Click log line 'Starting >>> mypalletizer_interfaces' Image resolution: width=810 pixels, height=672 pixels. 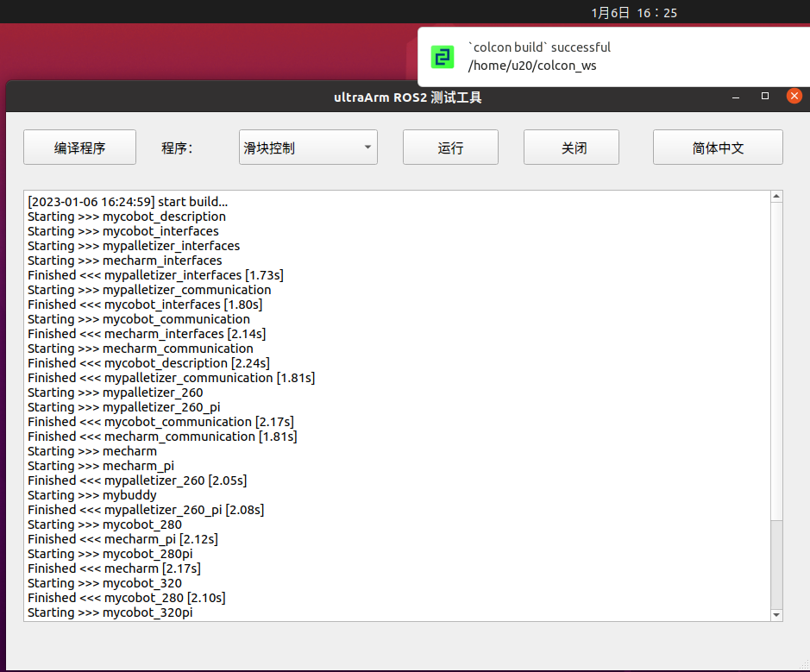[x=134, y=245]
